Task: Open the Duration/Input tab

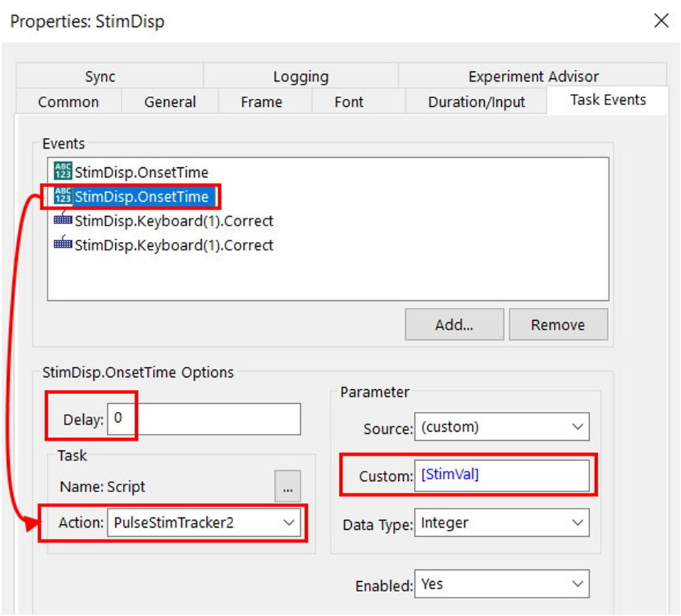Action: click(476, 102)
